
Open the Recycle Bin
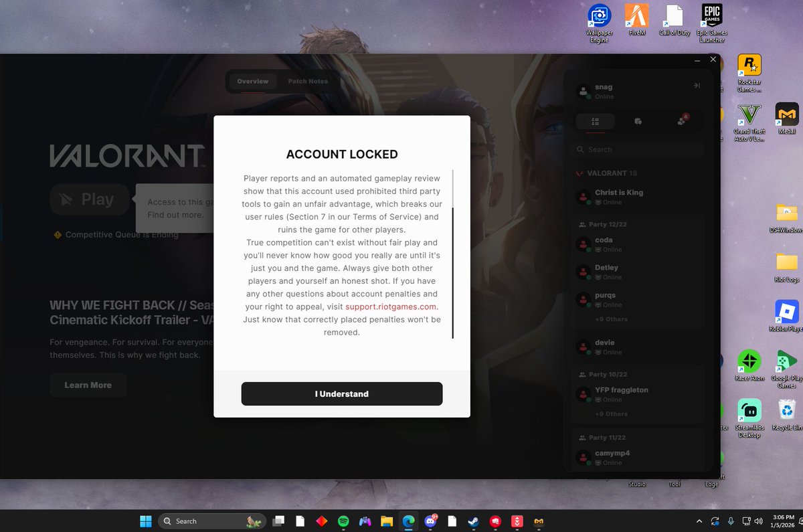pos(786,416)
